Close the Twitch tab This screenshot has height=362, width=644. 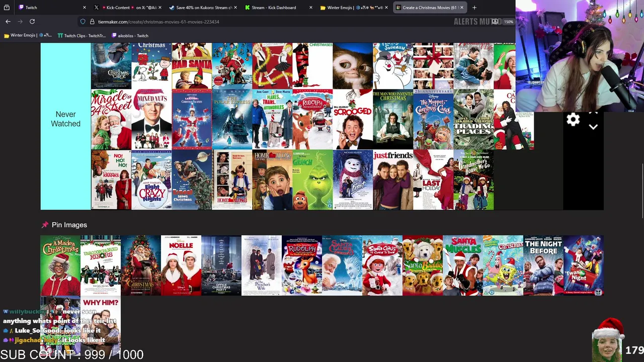click(x=84, y=8)
